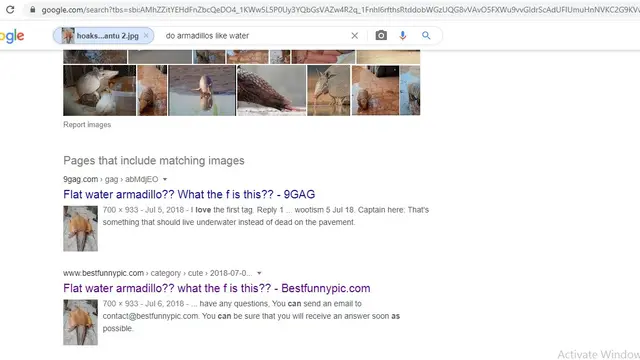Expand the bestfunnypic.com result options arrow
The height and width of the screenshot is (360, 640).
click(x=259, y=273)
